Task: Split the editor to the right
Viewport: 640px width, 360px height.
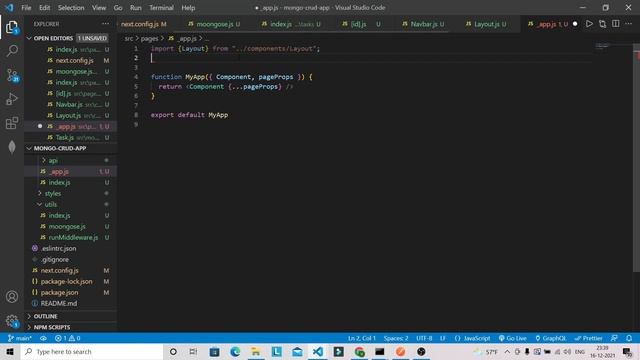Action: pyautogui.click(x=616, y=24)
